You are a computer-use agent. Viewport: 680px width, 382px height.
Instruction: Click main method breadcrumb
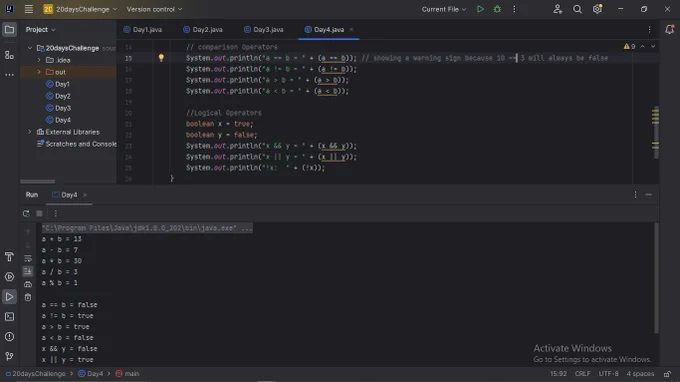click(128, 374)
